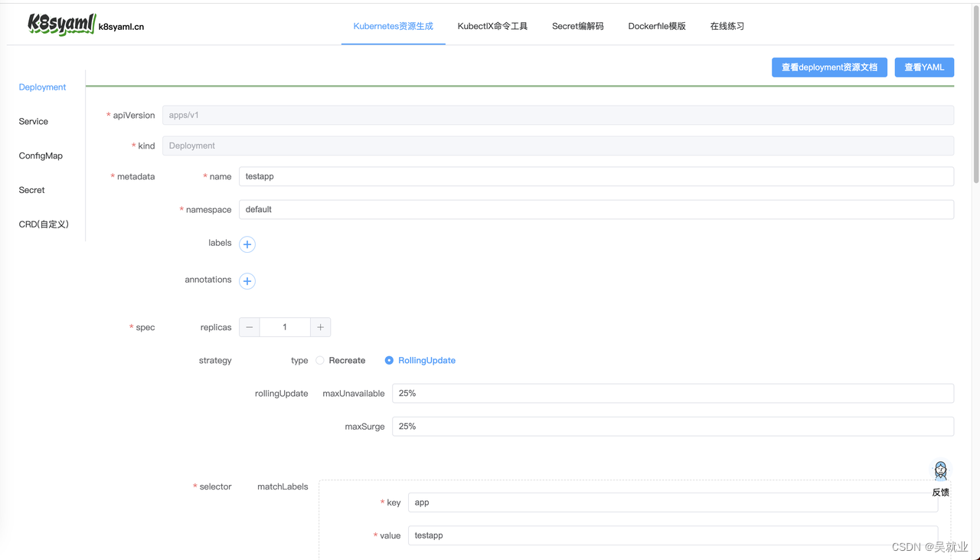The height and width of the screenshot is (560, 980).
Task: Click the 查看YAML button
Action: tap(924, 67)
